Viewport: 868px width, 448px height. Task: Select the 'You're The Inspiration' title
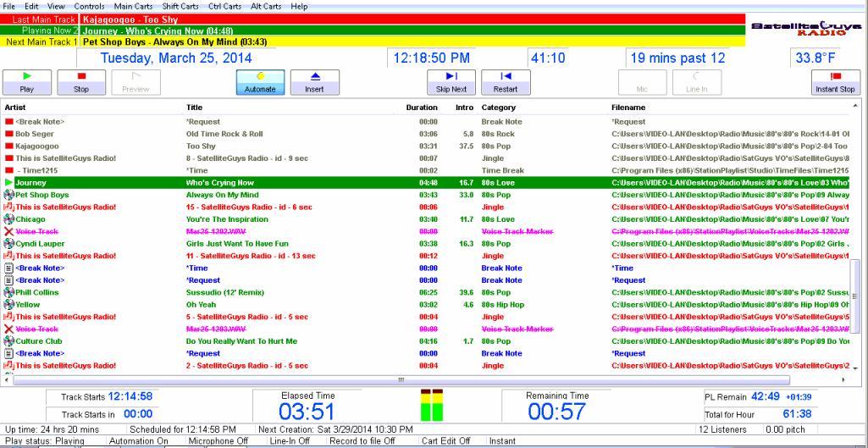(x=227, y=219)
